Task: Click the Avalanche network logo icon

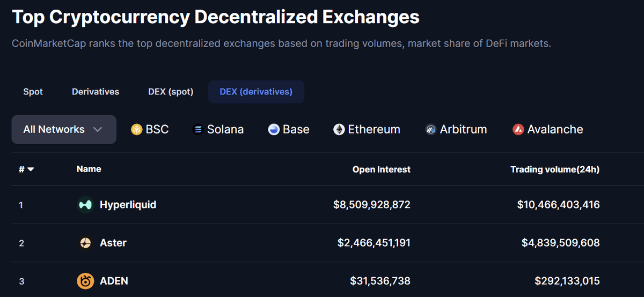Action: [x=518, y=129]
